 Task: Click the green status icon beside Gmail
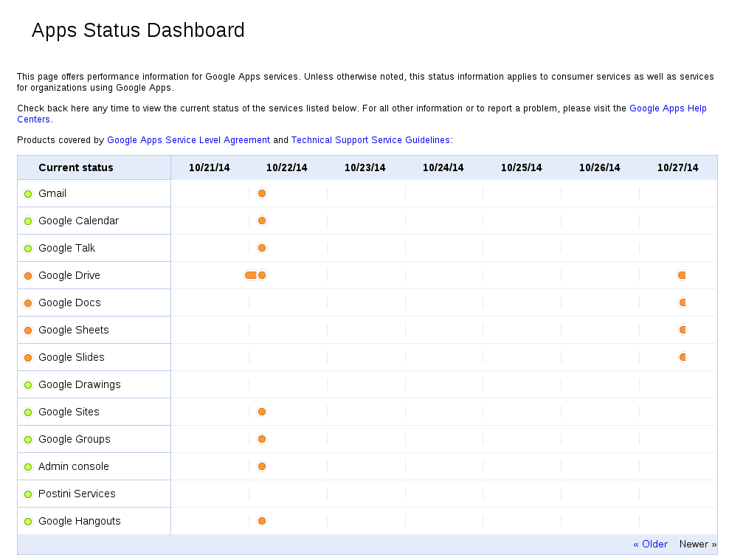click(28, 194)
